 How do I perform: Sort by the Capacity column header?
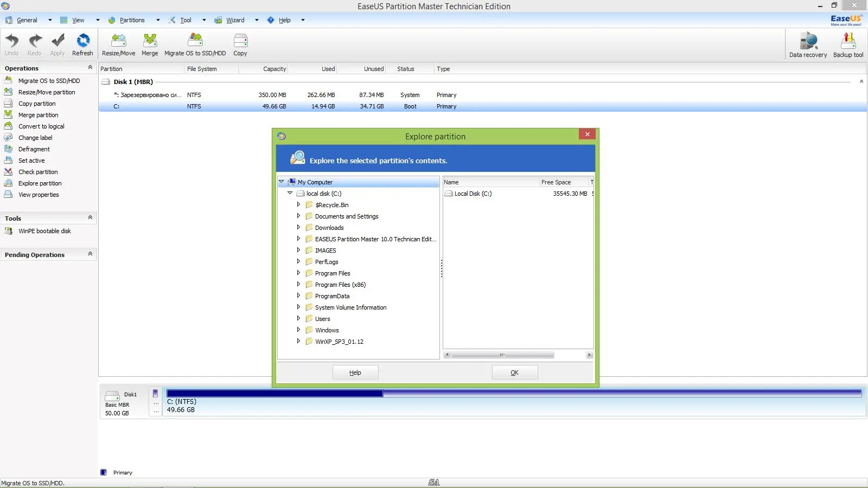tap(263, 69)
